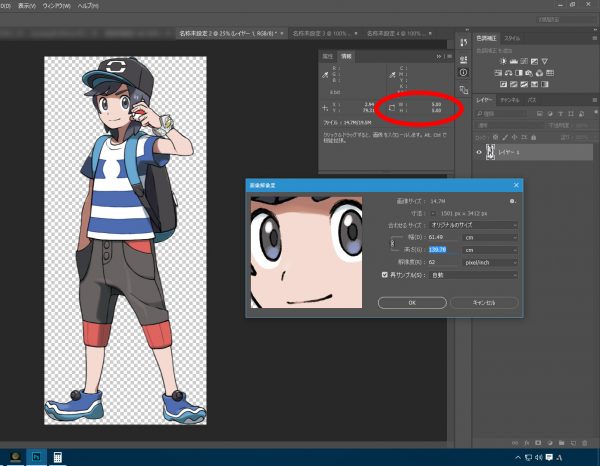Switch to document tab 名称未設定 4

click(x=399, y=33)
